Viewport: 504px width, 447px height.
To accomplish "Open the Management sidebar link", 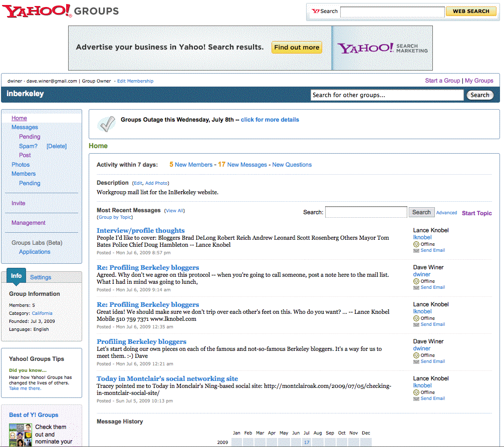I will pos(29,223).
